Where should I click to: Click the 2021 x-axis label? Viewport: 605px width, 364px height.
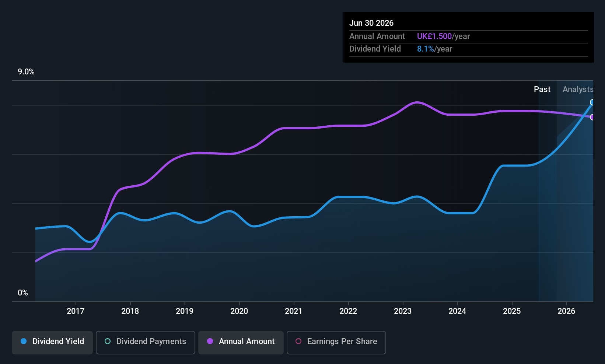(x=294, y=311)
